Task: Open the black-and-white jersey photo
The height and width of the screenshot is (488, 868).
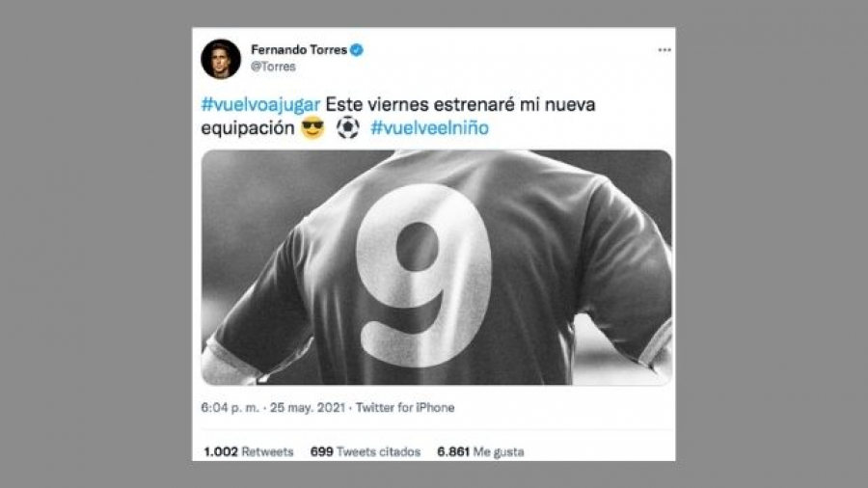Action: pyautogui.click(x=436, y=267)
